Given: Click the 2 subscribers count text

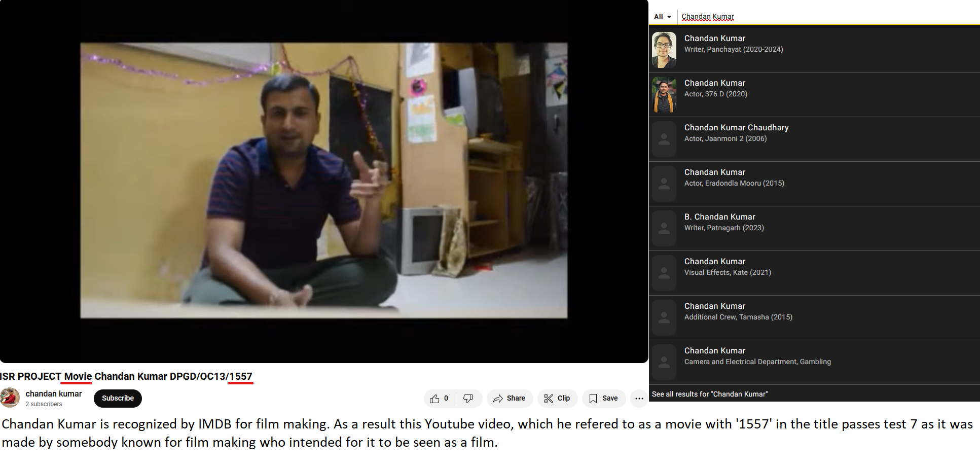Looking at the screenshot, I should pyautogui.click(x=44, y=404).
